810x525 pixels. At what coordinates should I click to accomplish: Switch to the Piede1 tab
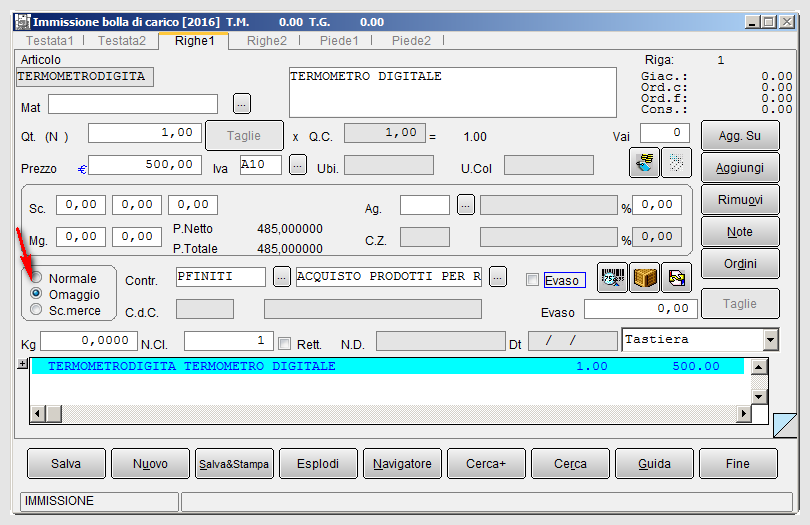click(339, 41)
